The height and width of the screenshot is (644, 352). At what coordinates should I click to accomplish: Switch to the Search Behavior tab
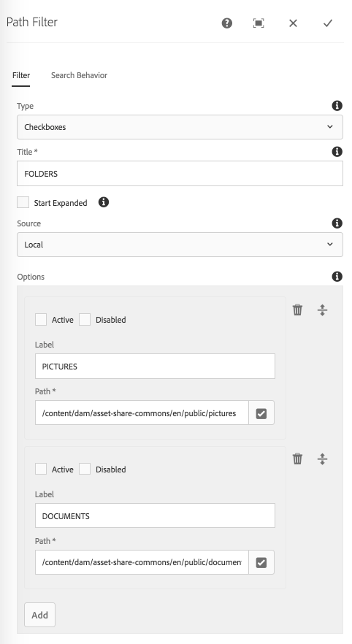pos(79,75)
